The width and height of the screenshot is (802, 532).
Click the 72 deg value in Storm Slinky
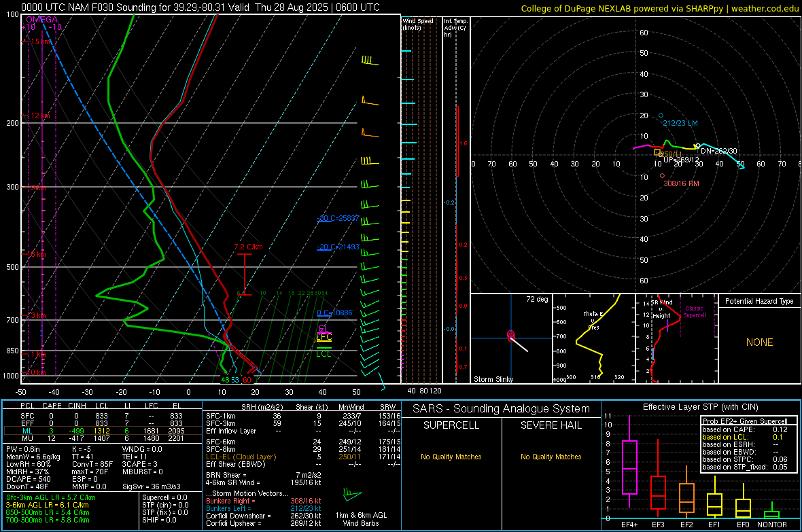(x=537, y=299)
